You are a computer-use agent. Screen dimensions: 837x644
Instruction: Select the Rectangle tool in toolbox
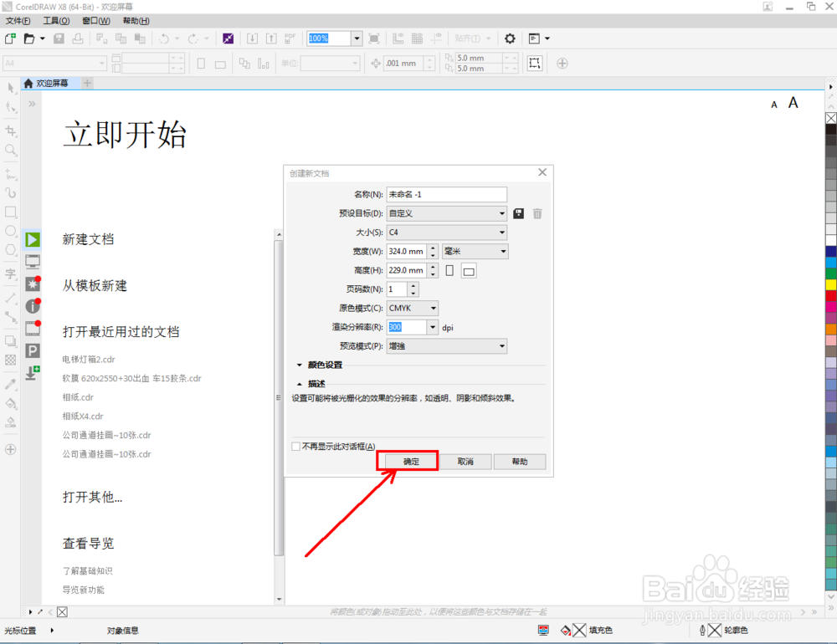[x=11, y=212]
